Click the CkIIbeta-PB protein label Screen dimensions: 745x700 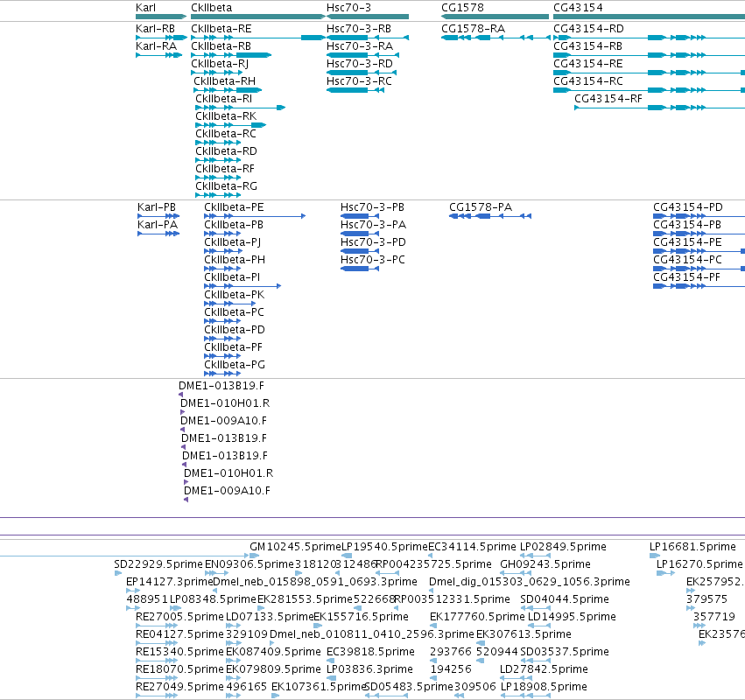(x=234, y=225)
